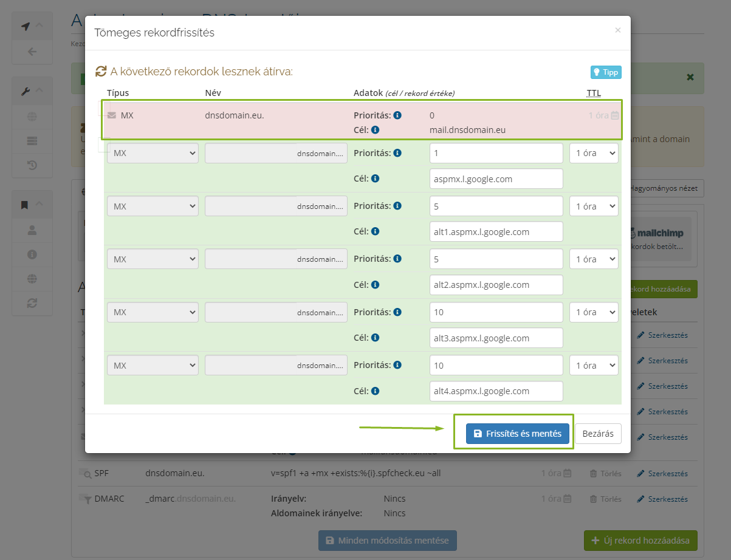Open the Tipp hint button

coord(605,72)
